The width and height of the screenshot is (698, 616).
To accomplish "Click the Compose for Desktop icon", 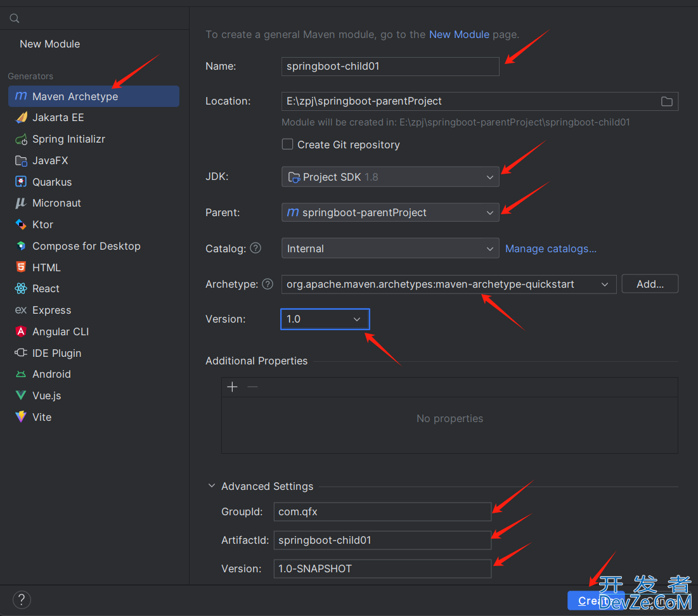I will [21, 246].
